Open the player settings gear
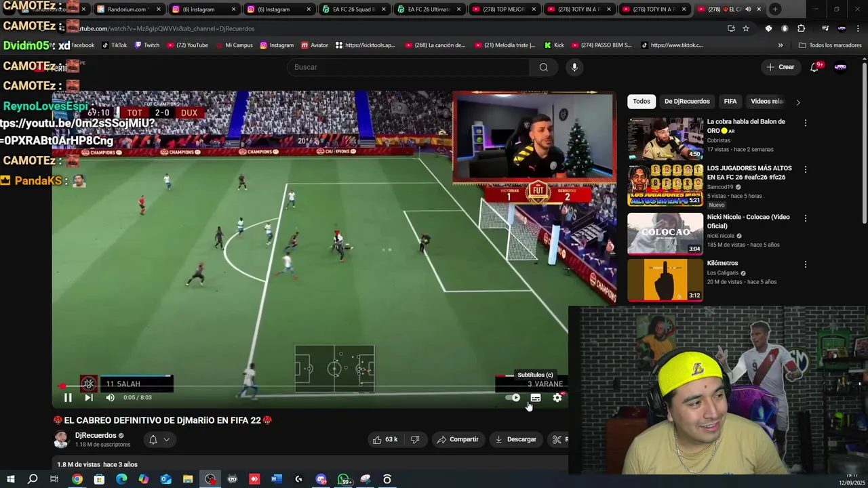The height and width of the screenshot is (488, 868). point(557,398)
